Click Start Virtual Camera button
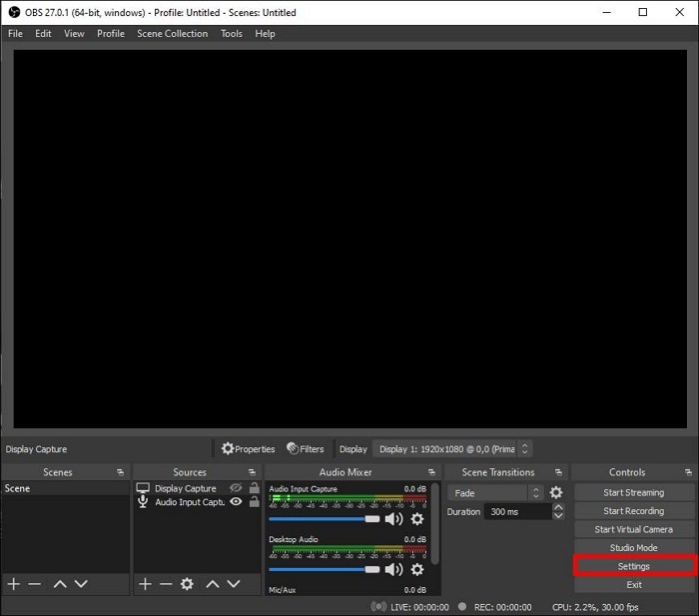This screenshot has width=699, height=616. [x=633, y=529]
